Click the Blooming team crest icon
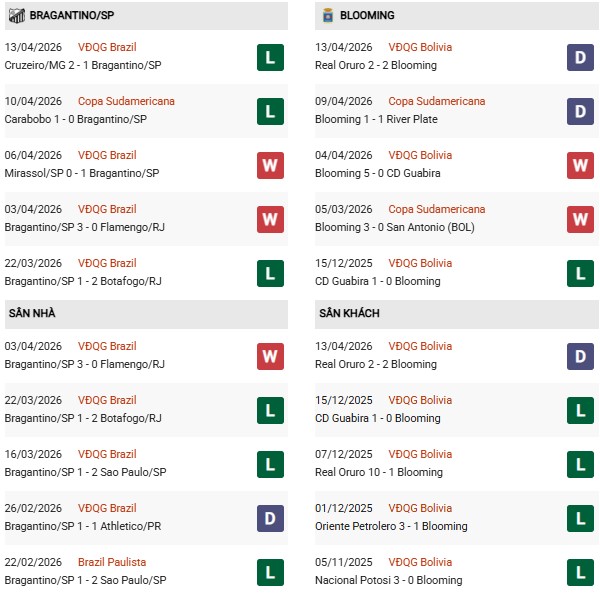Screen dimensions: 600x593 click(328, 15)
